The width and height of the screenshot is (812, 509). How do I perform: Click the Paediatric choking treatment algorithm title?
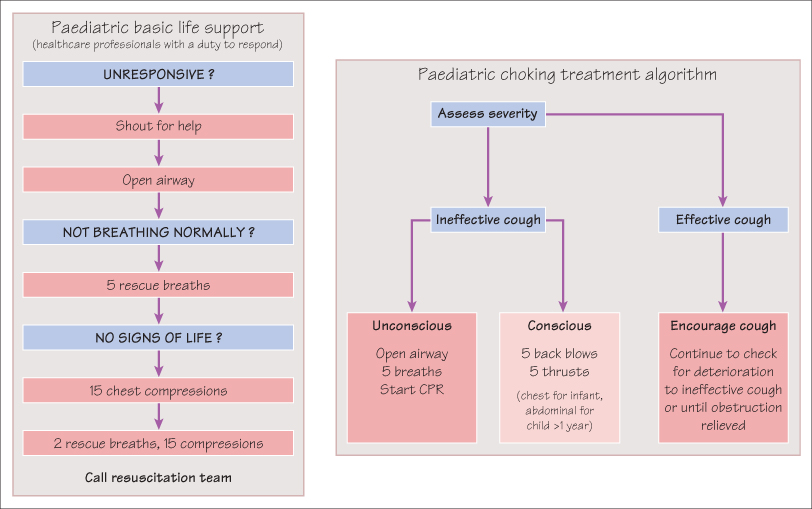pos(566,75)
